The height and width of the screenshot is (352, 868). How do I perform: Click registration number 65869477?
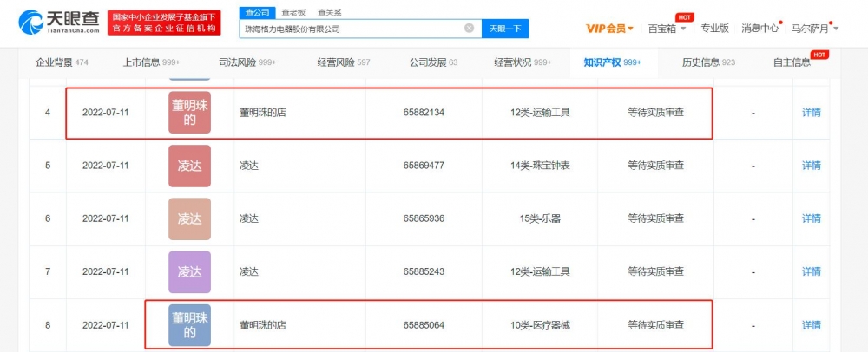tap(424, 166)
